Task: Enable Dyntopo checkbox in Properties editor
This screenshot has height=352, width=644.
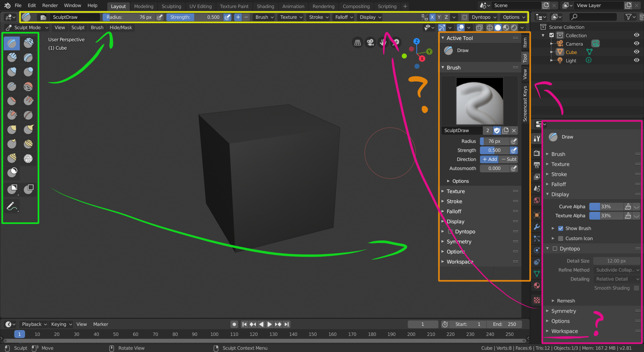Action: pos(555,248)
